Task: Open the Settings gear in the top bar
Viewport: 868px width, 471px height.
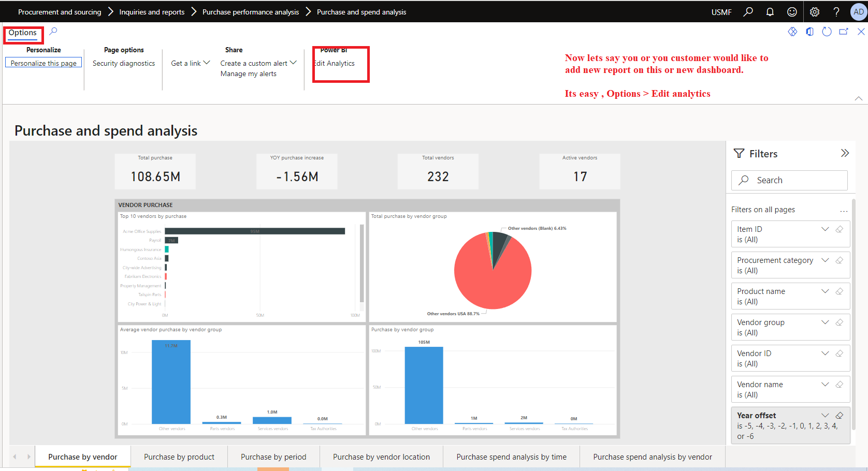Action: pos(814,11)
